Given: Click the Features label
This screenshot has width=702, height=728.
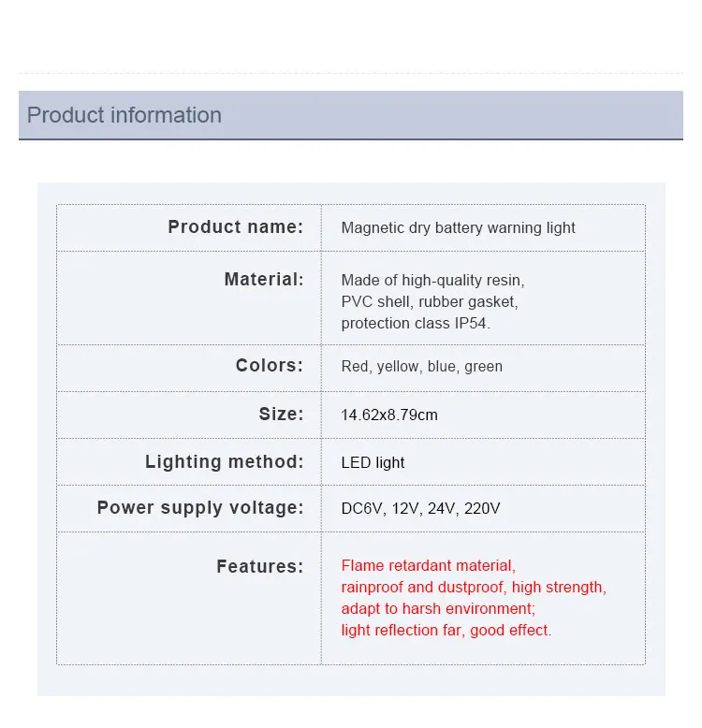Looking at the screenshot, I should [x=259, y=566].
